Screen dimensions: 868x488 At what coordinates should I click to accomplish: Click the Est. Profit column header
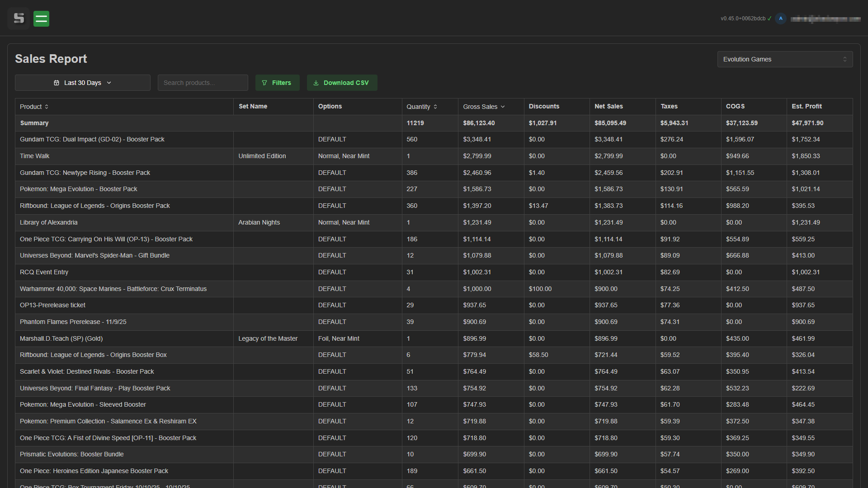807,106
